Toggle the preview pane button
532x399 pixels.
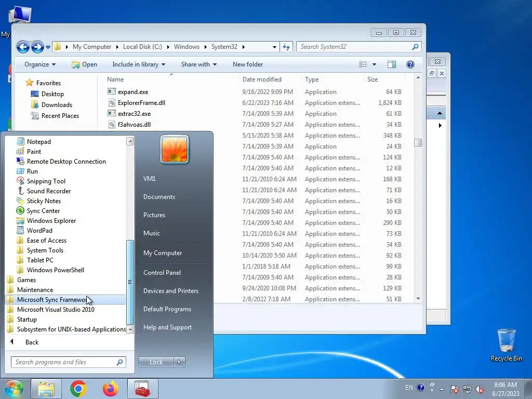(x=392, y=64)
